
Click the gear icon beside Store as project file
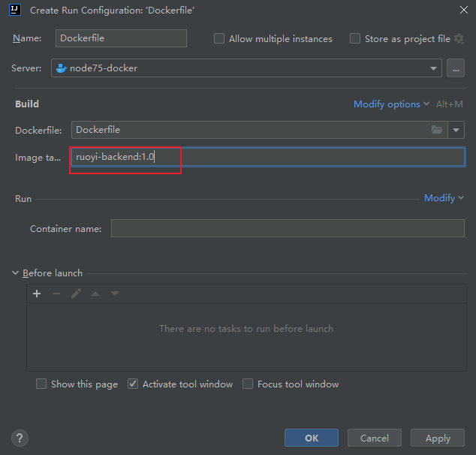(459, 39)
